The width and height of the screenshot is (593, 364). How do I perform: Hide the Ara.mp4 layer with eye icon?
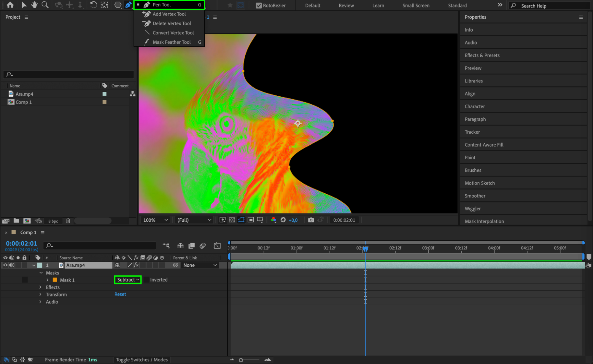point(5,265)
